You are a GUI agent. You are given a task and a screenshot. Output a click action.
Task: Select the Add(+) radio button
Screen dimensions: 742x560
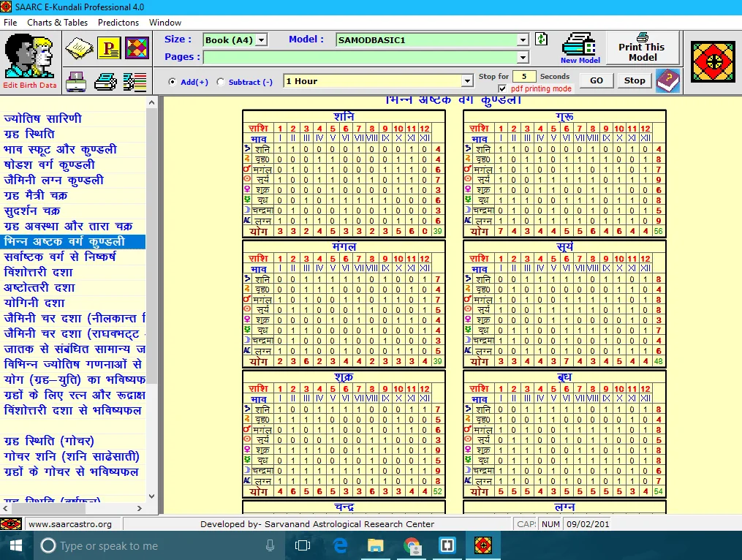click(172, 82)
